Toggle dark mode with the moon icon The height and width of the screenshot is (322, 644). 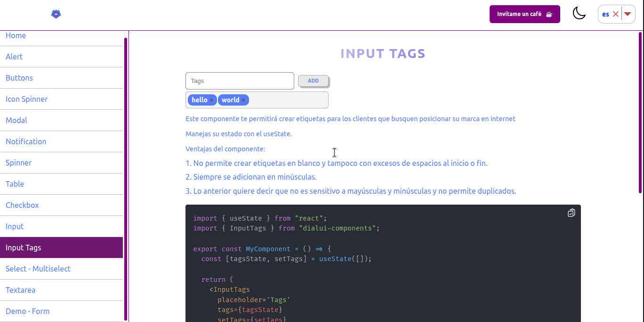click(579, 14)
